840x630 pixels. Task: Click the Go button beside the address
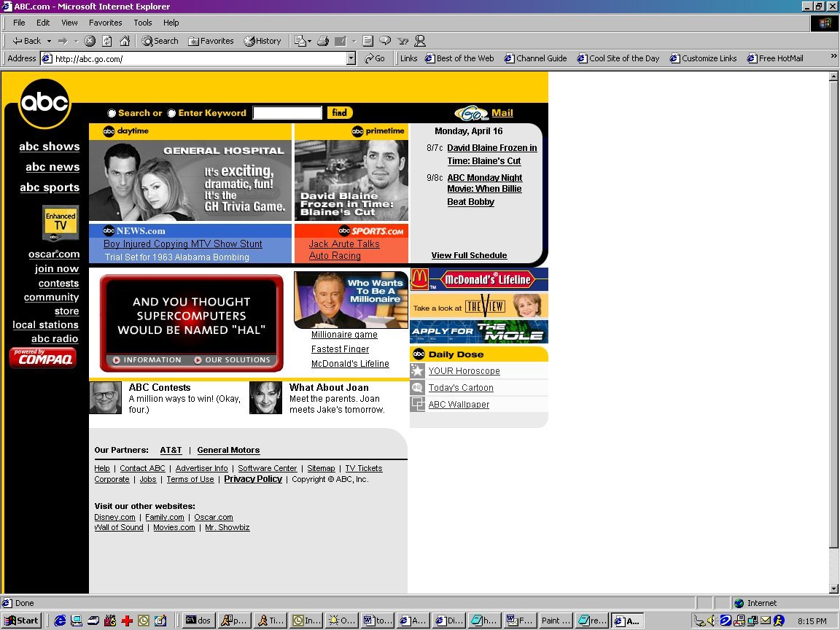[375, 58]
